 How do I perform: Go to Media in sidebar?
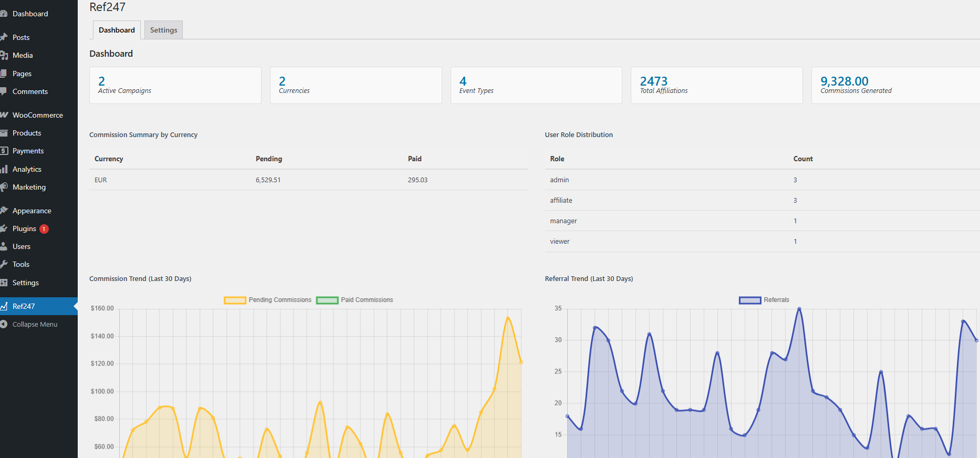pos(39,55)
